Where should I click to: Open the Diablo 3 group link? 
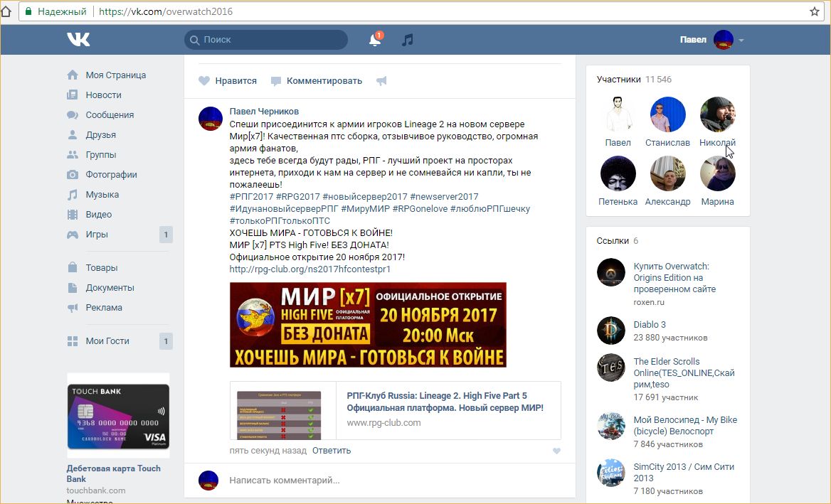click(x=649, y=325)
